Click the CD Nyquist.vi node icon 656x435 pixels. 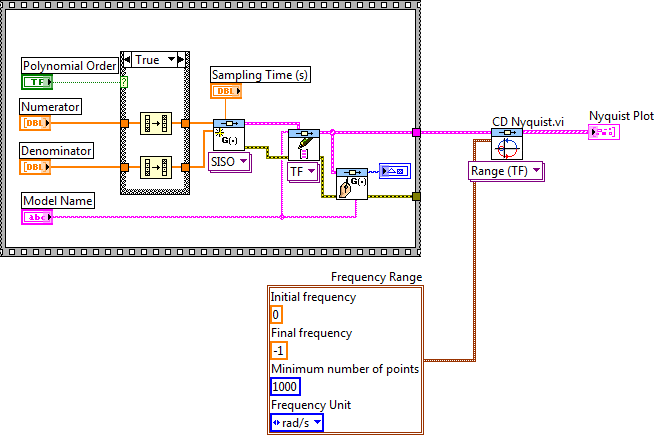(x=507, y=144)
